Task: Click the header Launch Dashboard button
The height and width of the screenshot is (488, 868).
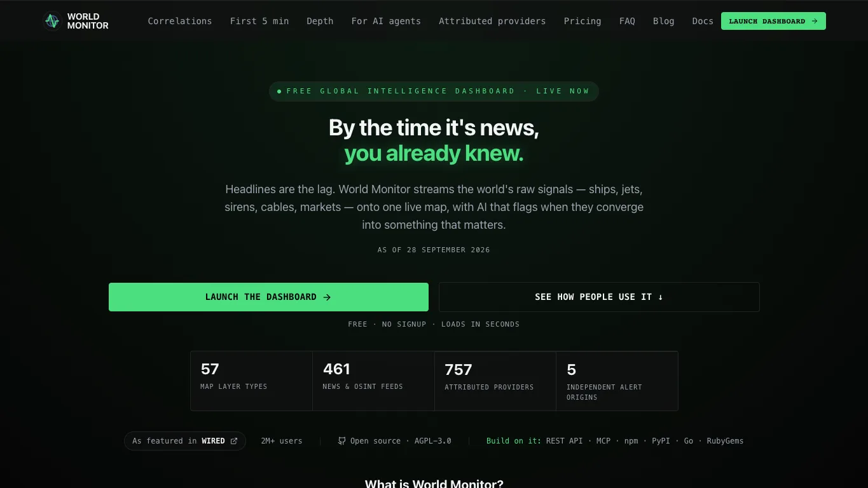Action: point(773,21)
